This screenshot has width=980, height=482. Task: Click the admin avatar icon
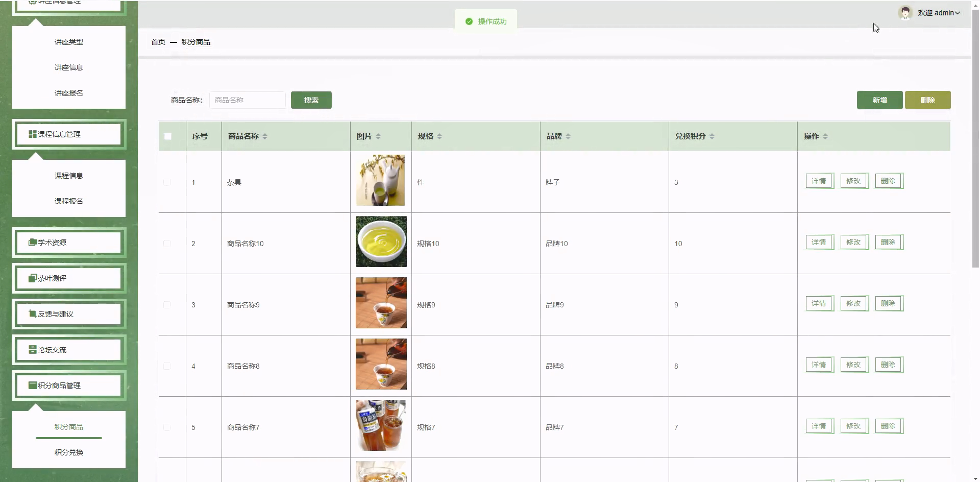click(905, 13)
